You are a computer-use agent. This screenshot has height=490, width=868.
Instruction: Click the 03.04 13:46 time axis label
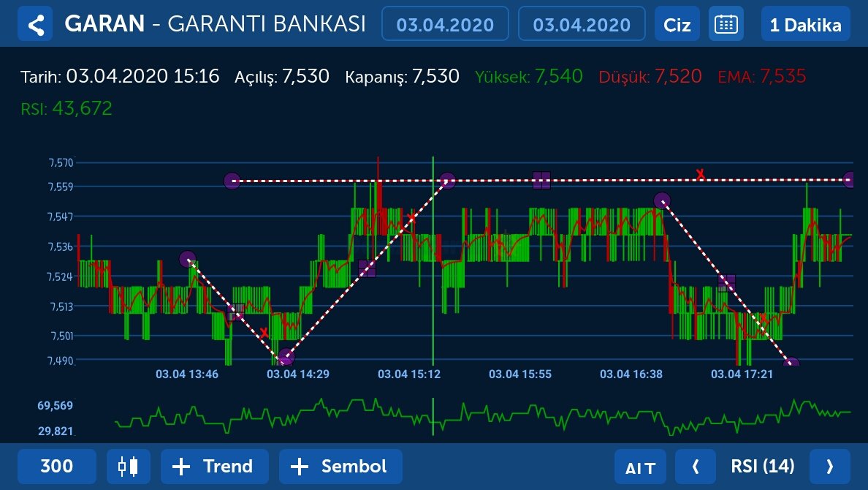(187, 374)
